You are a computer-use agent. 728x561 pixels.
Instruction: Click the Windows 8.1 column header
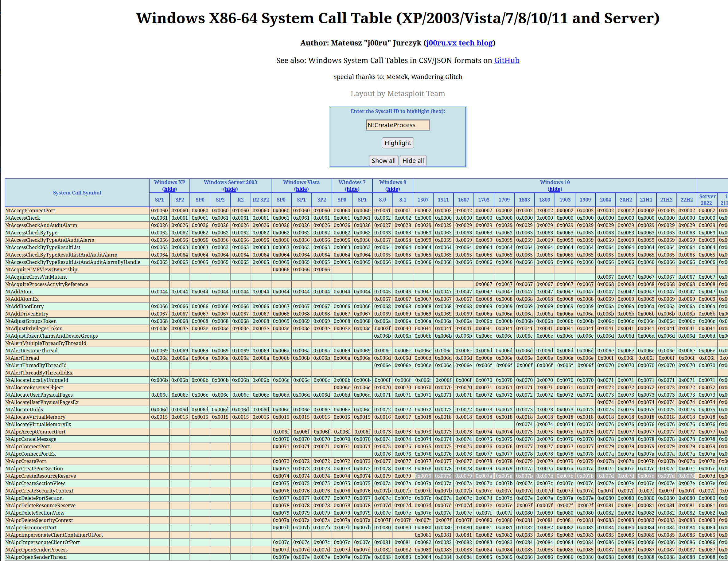coord(403,200)
